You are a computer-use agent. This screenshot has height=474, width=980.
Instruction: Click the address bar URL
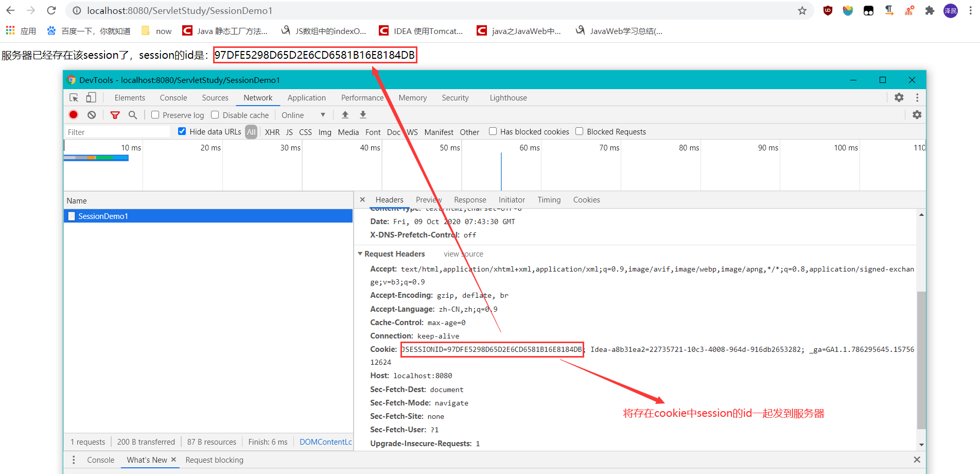(180, 10)
